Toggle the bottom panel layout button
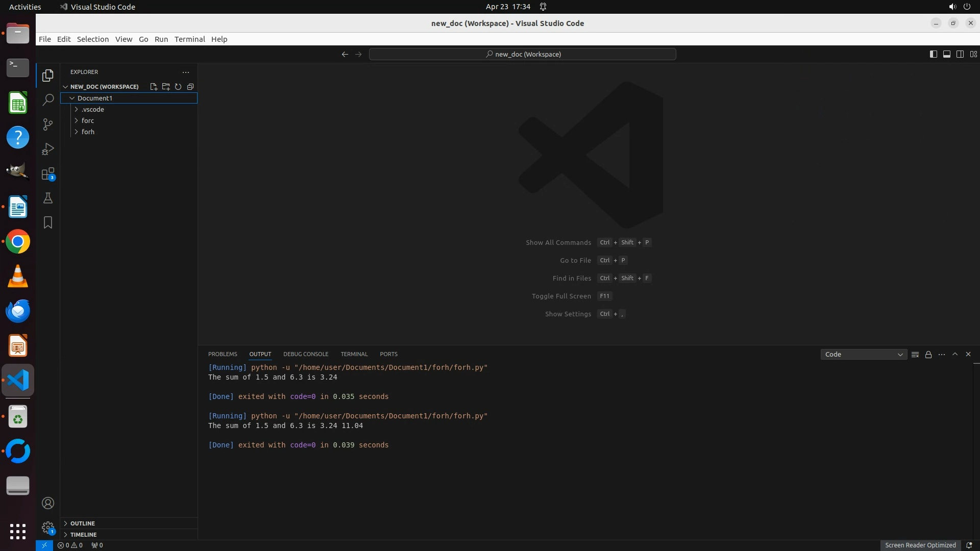 [x=947, y=54]
